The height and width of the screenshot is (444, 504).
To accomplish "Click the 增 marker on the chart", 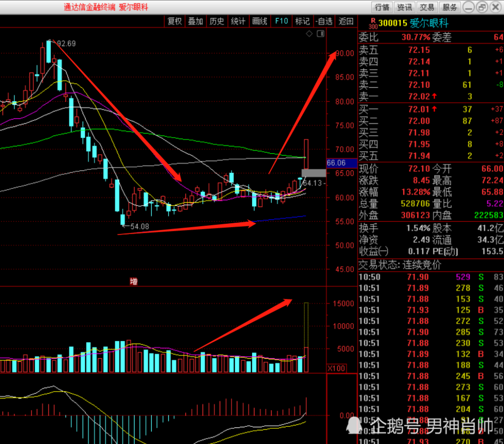I will click(134, 282).
